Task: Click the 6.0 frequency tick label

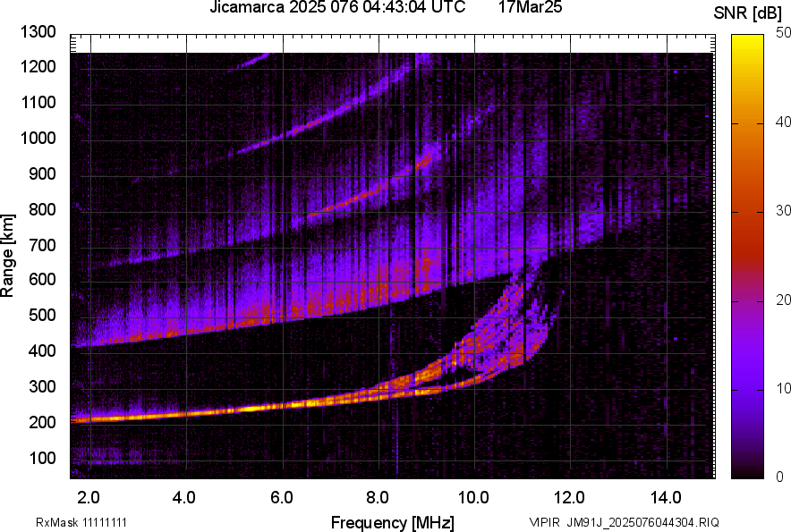Action: tap(282, 498)
